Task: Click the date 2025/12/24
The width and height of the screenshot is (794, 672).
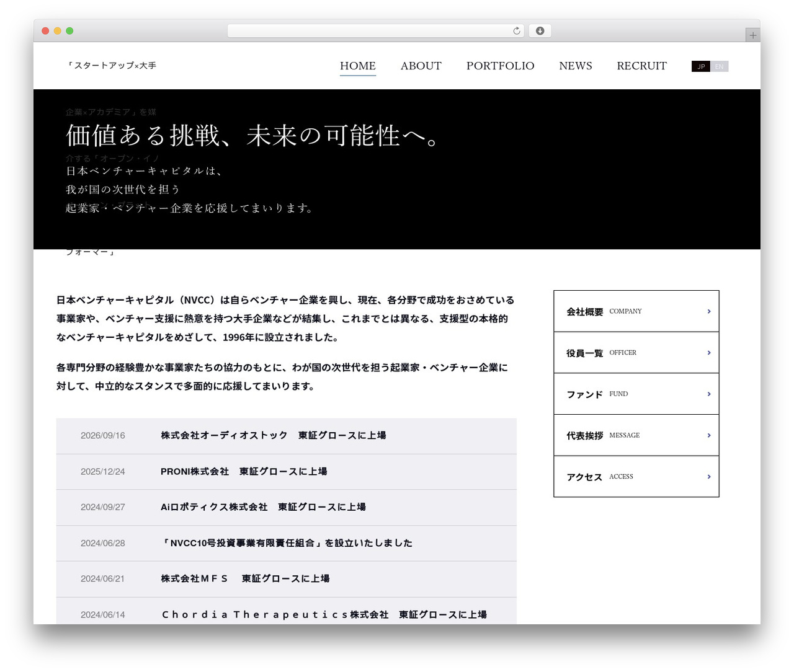Action: [103, 472]
